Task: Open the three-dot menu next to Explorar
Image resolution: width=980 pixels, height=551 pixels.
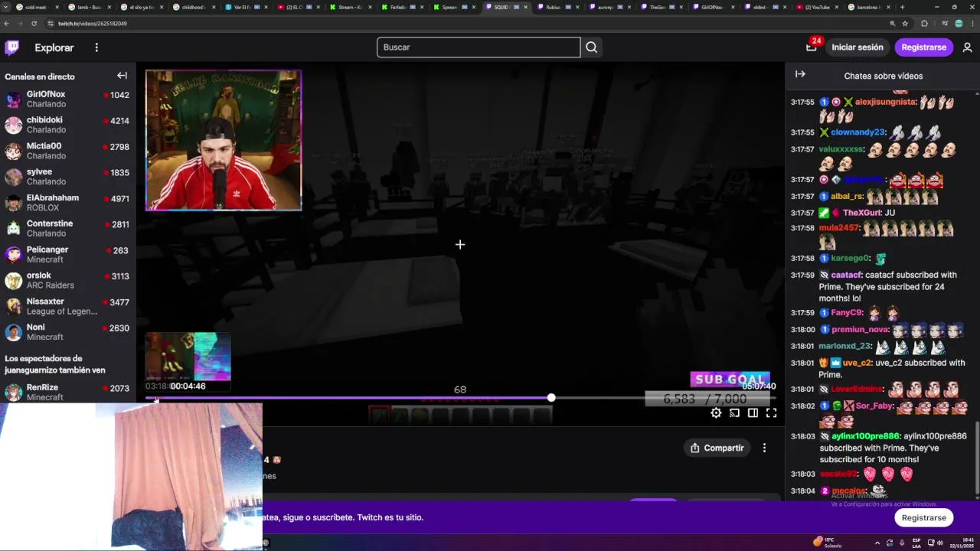Action: point(96,47)
